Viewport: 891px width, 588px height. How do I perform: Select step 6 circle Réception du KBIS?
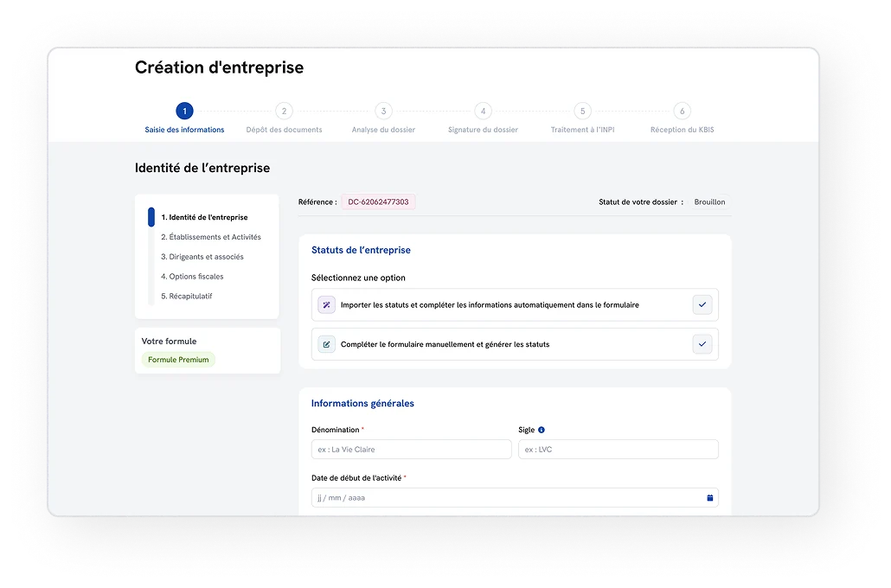[683, 111]
